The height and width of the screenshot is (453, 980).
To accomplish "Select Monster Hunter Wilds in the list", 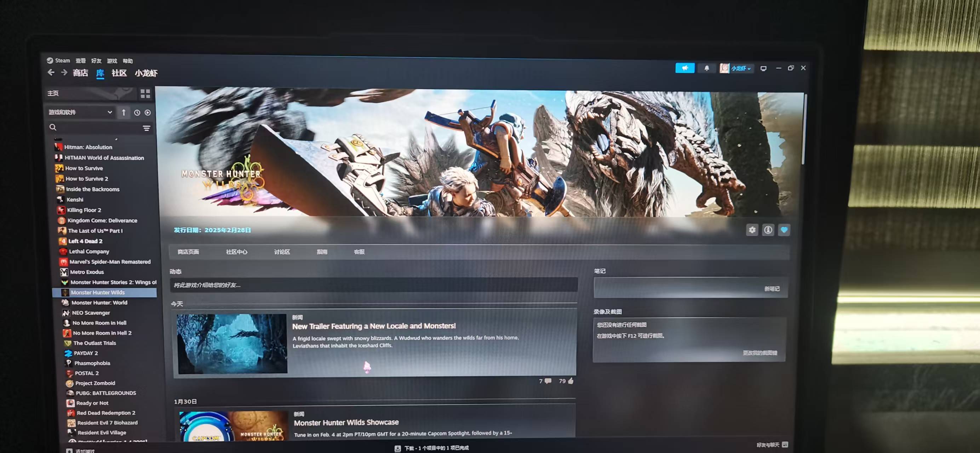I will [104, 292].
